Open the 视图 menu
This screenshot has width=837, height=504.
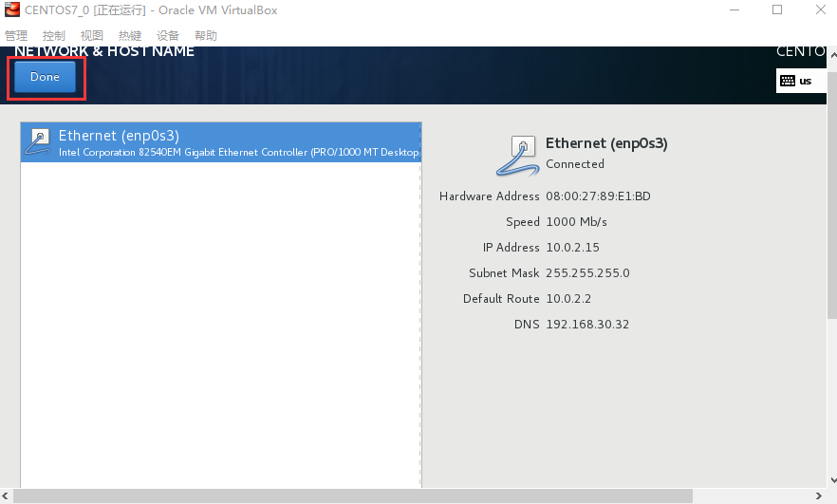point(92,36)
